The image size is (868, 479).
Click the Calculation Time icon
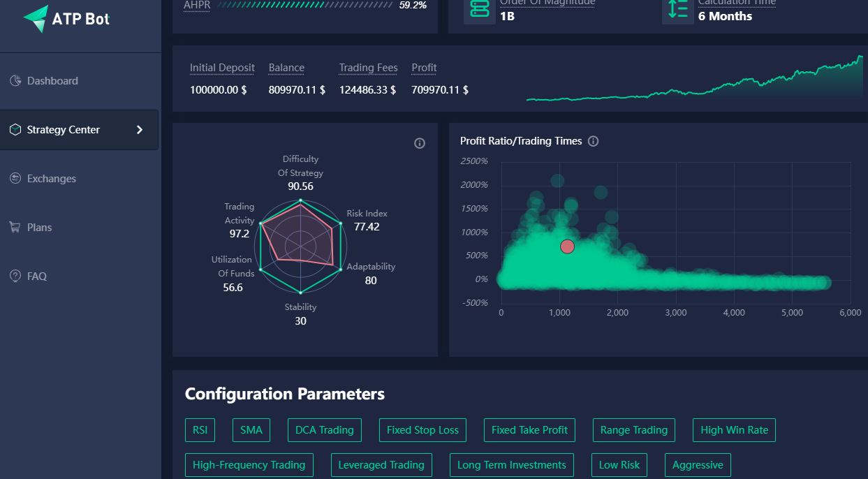678,9
